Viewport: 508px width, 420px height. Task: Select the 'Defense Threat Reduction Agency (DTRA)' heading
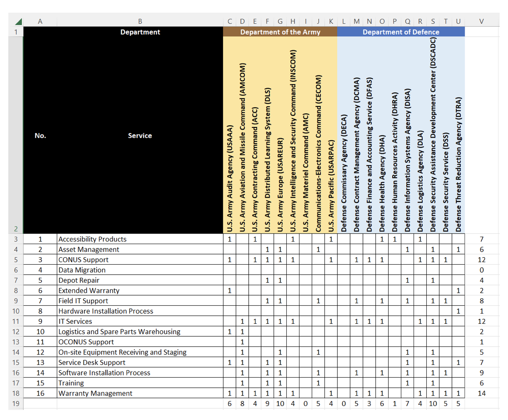[459, 135]
